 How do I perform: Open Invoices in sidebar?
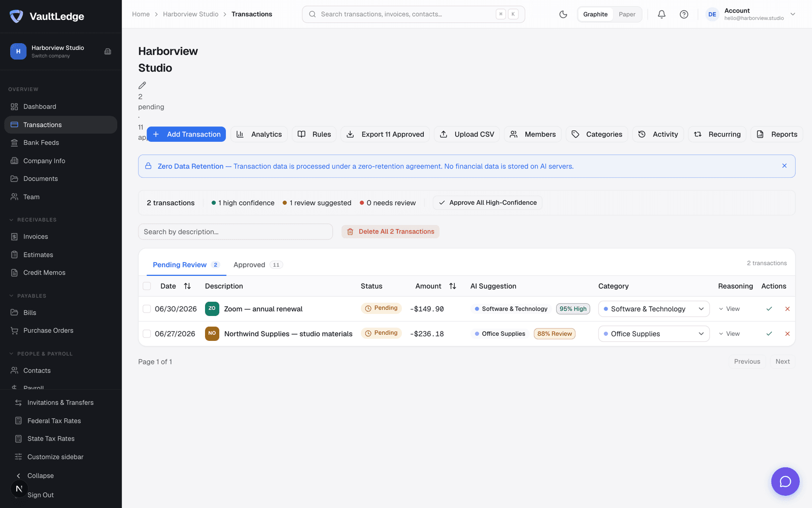coord(60,237)
